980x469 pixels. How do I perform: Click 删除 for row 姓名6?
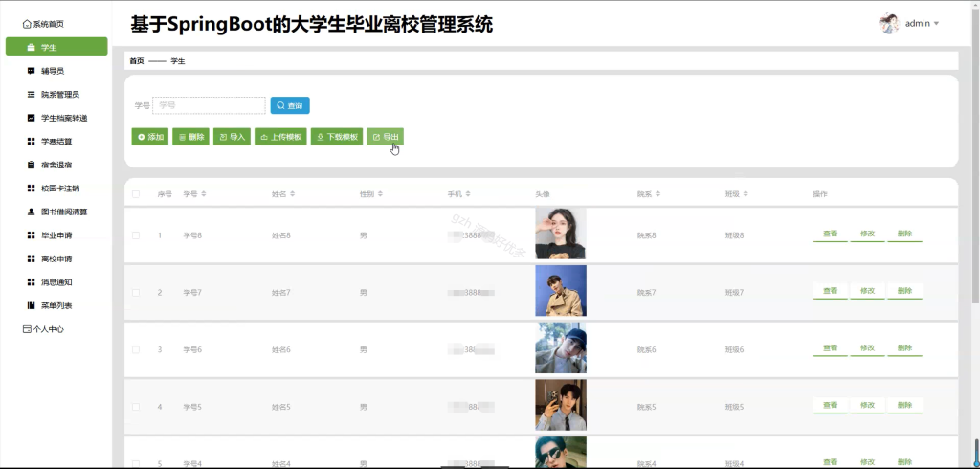(x=905, y=348)
